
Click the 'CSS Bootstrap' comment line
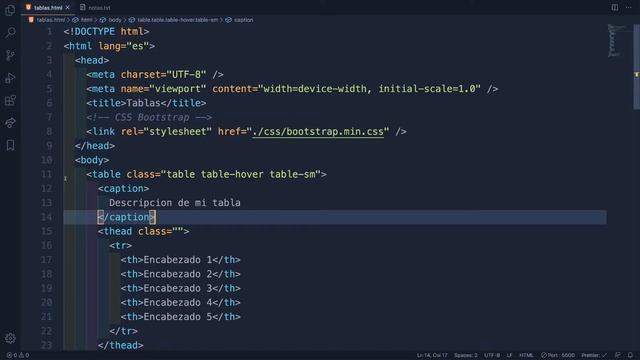(x=149, y=118)
